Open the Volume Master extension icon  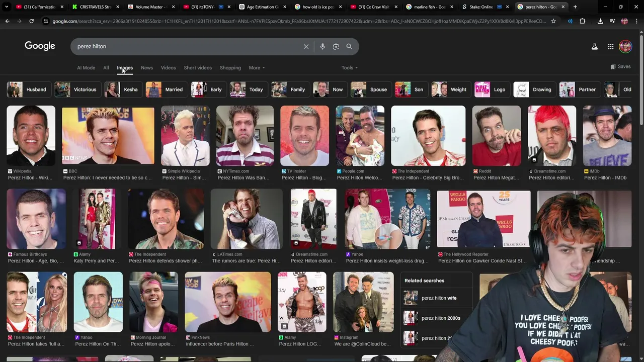tap(570, 21)
